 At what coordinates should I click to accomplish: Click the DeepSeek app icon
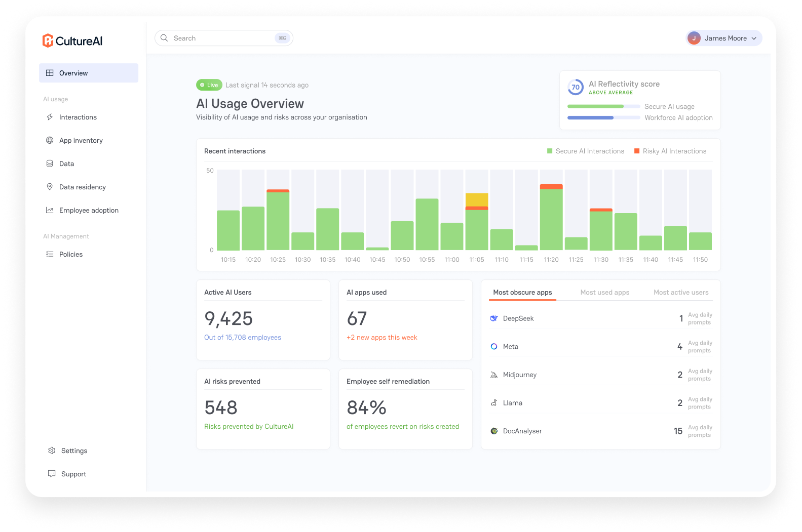coord(494,318)
